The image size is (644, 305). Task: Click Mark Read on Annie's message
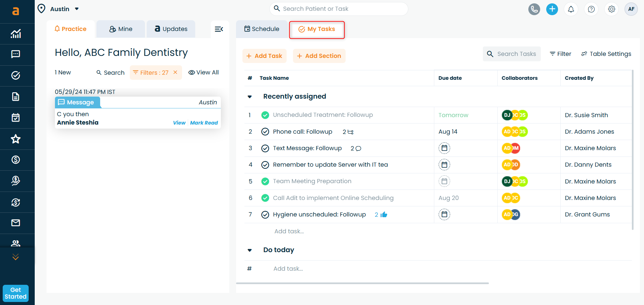(204, 123)
